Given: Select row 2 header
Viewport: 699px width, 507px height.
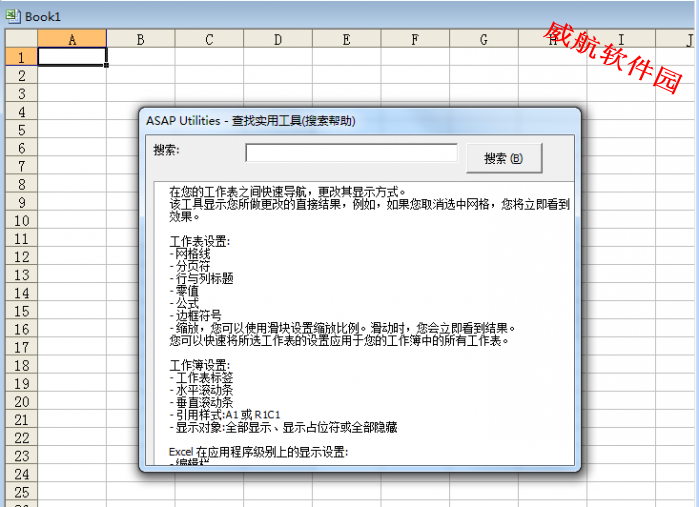Looking at the screenshot, I should 21,75.
